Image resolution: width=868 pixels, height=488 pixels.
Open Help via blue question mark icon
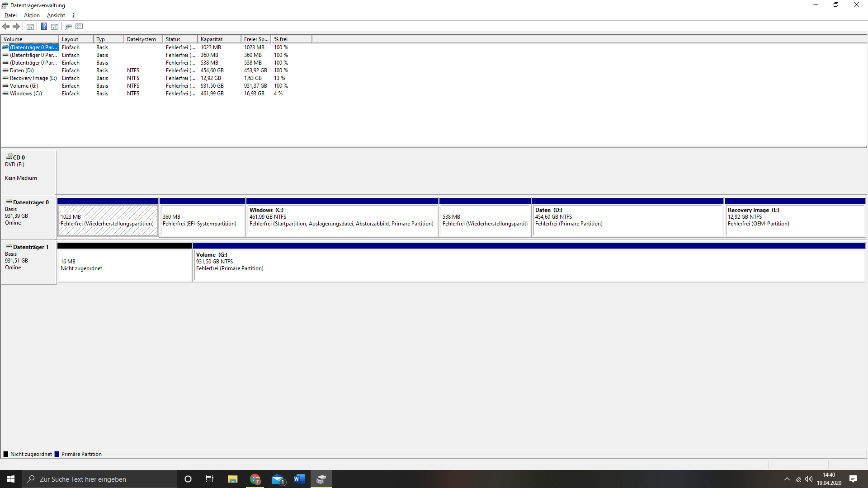click(44, 26)
